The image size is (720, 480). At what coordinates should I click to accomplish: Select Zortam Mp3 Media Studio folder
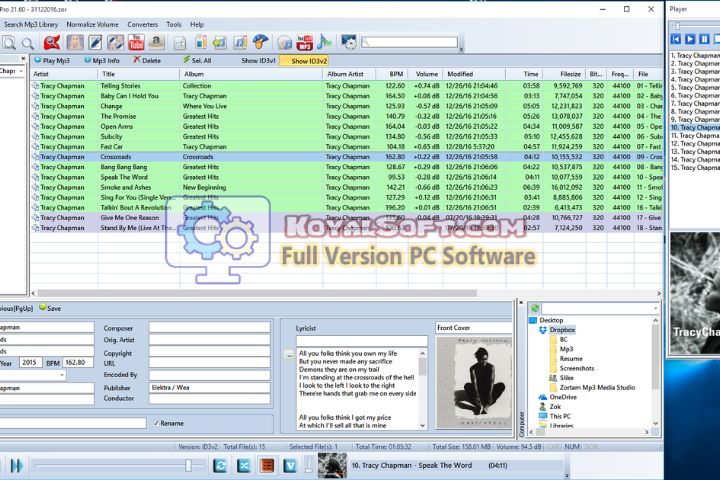597,387
